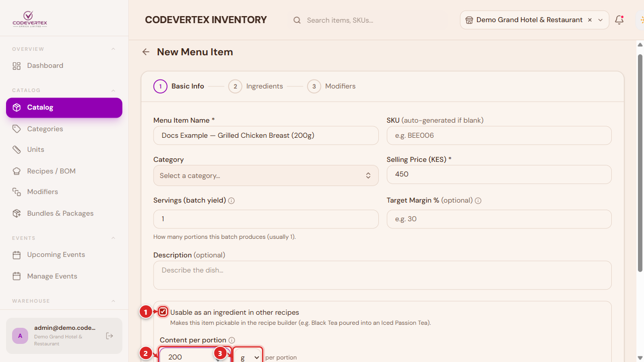This screenshot has height=362, width=644.
Task: Edit the Content per portion amount field
Action: [195, 355]
